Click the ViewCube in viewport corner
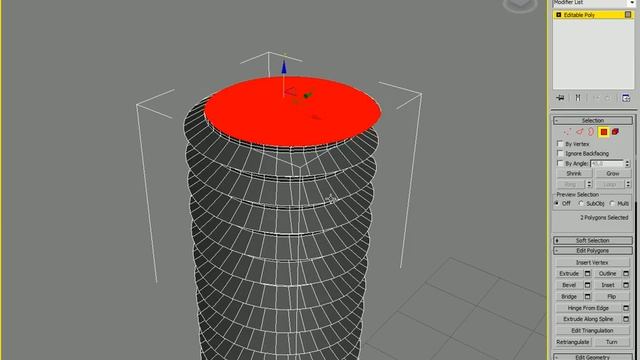 pyautogui.click(x=520, y=5)
